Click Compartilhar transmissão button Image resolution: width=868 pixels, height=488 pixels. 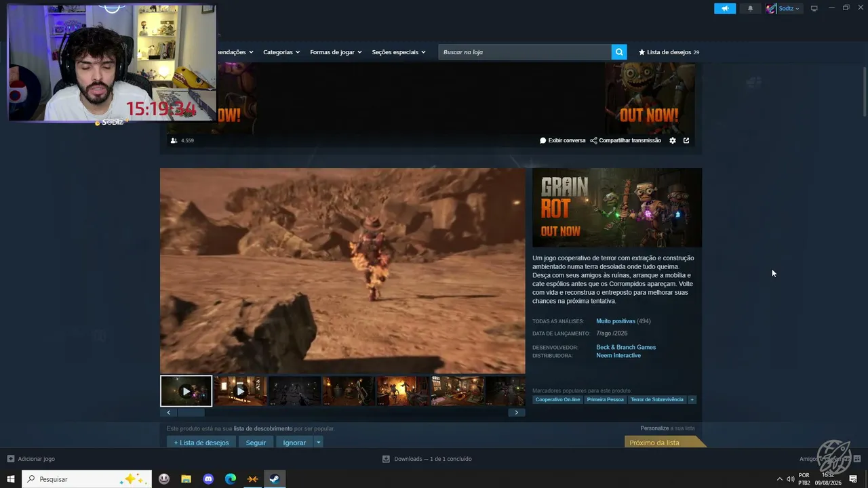pos(625,140)
